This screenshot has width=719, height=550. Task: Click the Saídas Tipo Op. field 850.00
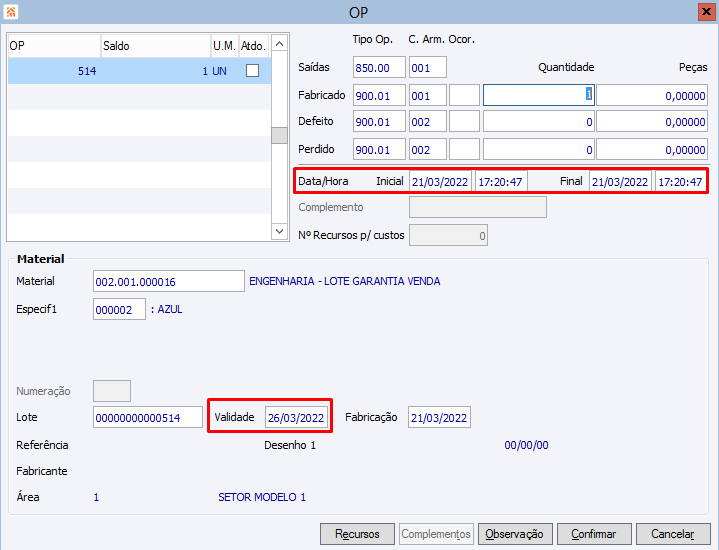point(379,67)
